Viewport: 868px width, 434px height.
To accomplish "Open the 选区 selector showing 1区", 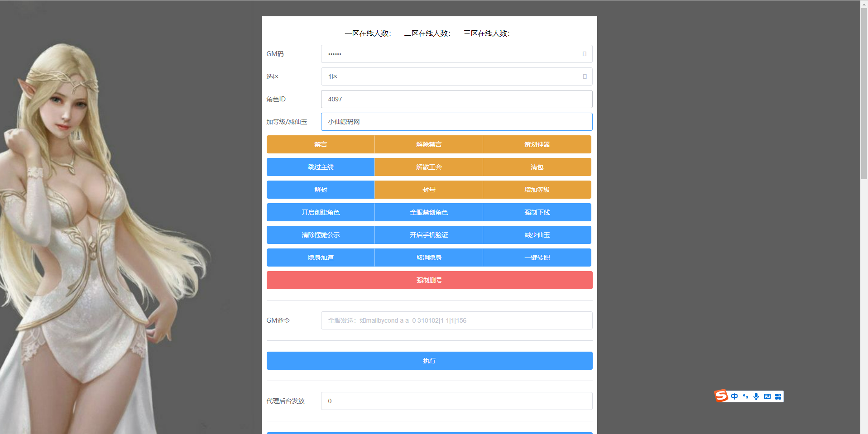I will [x=456, y=76].
